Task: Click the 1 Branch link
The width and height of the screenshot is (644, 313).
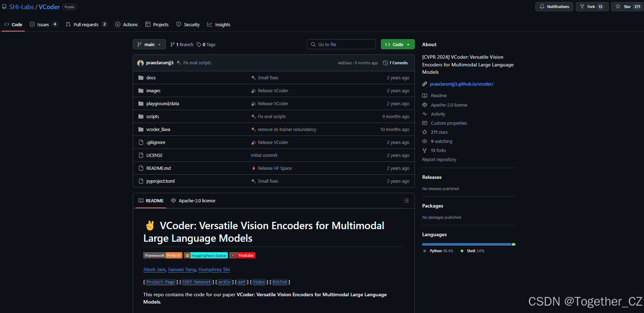Action: (x=182, y=44)
